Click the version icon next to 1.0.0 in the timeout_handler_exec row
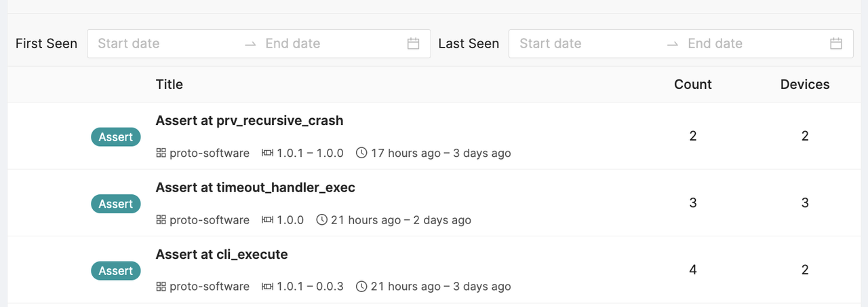This screenshot has width=868, height=307. click(x=267, y=220)
